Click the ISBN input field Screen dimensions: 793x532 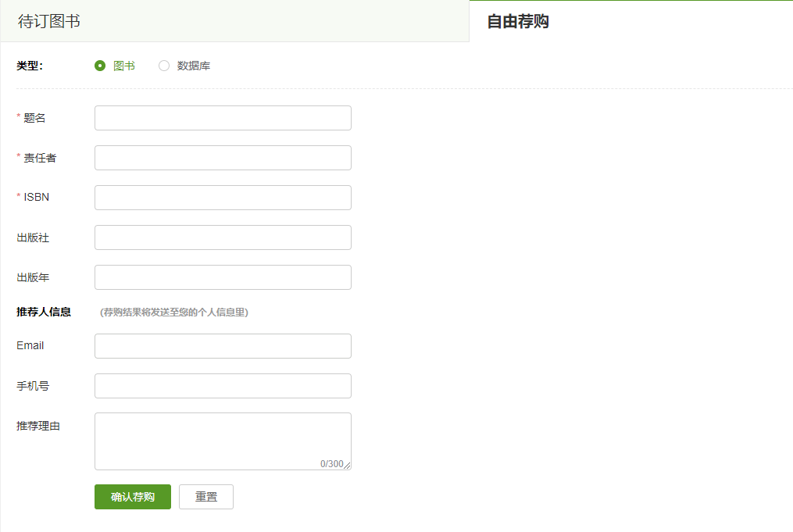coord(223,198)
